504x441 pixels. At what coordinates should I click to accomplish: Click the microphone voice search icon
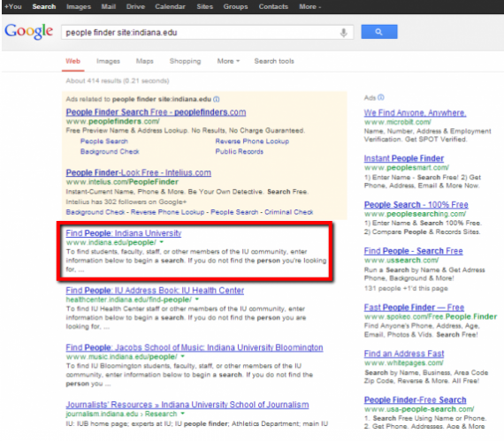tap(344, 33)
